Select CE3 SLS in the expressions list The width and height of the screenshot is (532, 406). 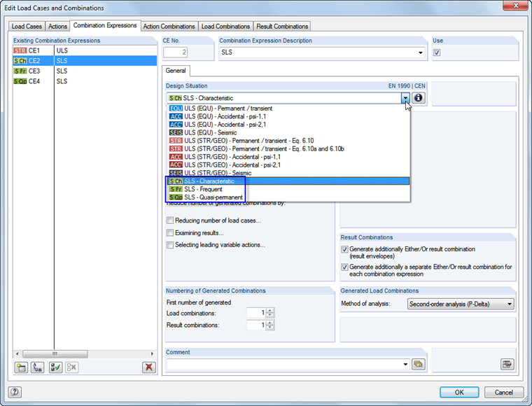click(x=85, y=71)
